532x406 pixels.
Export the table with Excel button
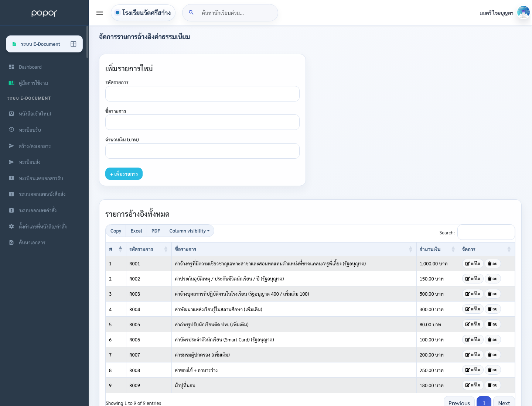[136, 231]
